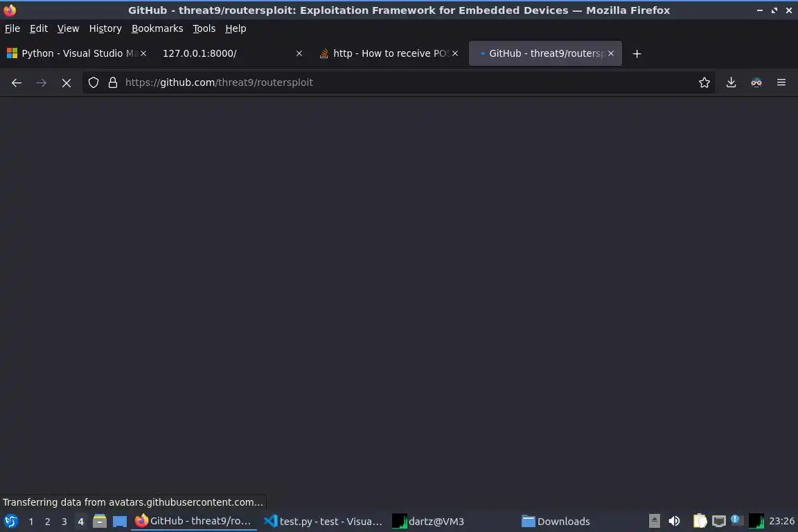This screenshot has width=798, height=532.
Task: Switch to workspace 2
Action: click(47, 522)
